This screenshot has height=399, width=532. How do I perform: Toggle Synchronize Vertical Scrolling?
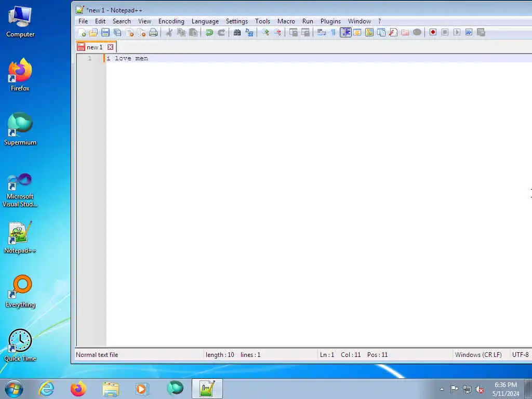click(x=294, y=33)
